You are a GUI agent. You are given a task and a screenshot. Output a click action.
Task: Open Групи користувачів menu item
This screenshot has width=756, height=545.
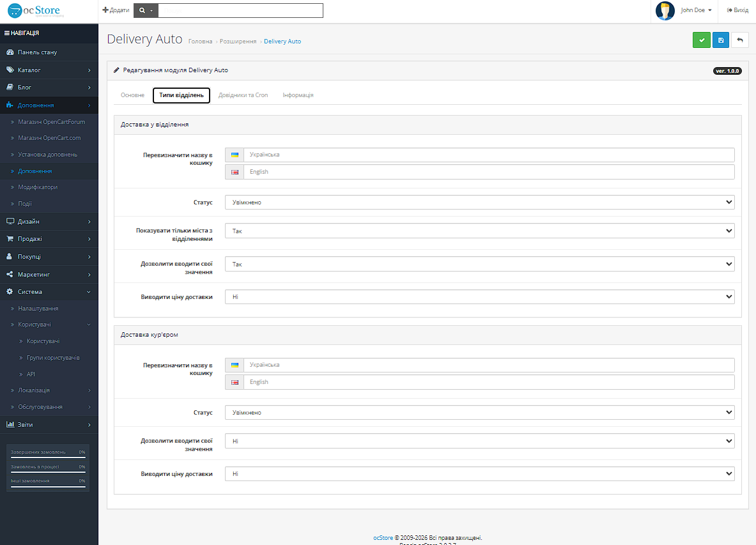coord(53,358)
